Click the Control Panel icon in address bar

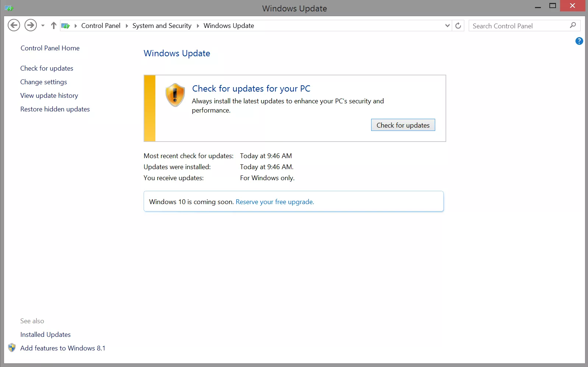tap(66, 26)
